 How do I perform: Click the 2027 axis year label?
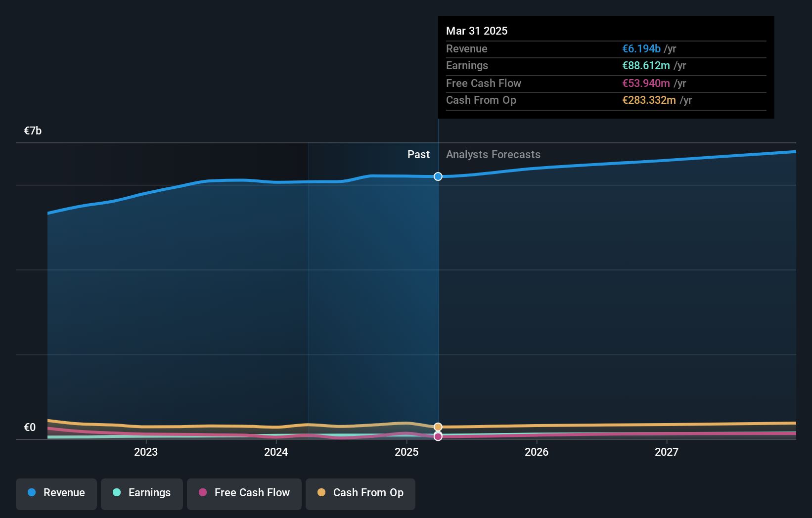(x=667, y=452)
